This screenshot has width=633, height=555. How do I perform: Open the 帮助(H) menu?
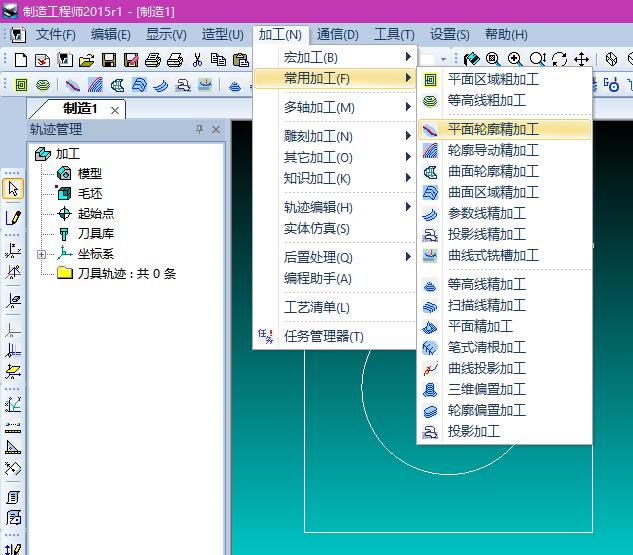506,34
